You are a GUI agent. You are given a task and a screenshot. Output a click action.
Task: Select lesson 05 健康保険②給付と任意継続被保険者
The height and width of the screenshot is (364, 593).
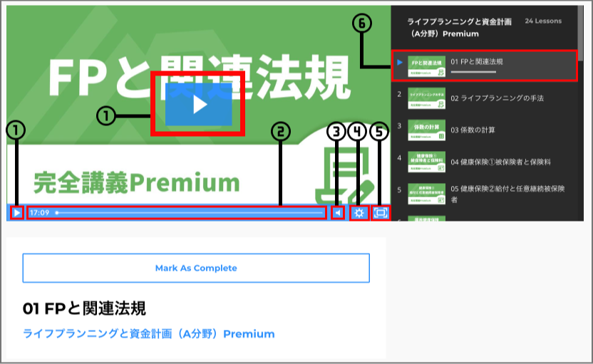485,194
